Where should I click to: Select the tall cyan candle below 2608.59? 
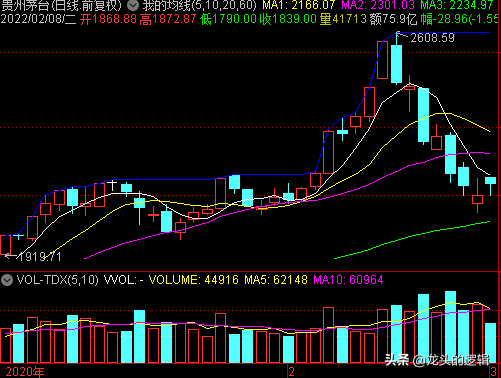tap(396, 64)
